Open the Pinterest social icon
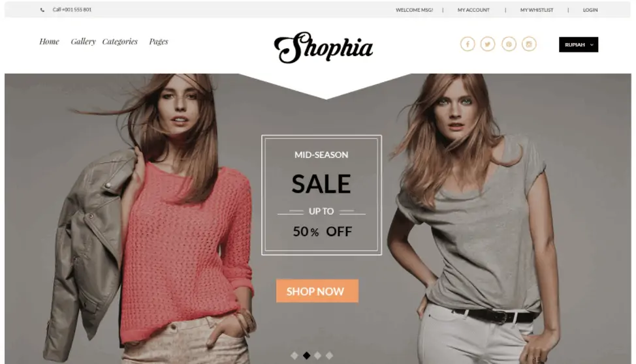The image size is (636, 364). coord(509,44)
